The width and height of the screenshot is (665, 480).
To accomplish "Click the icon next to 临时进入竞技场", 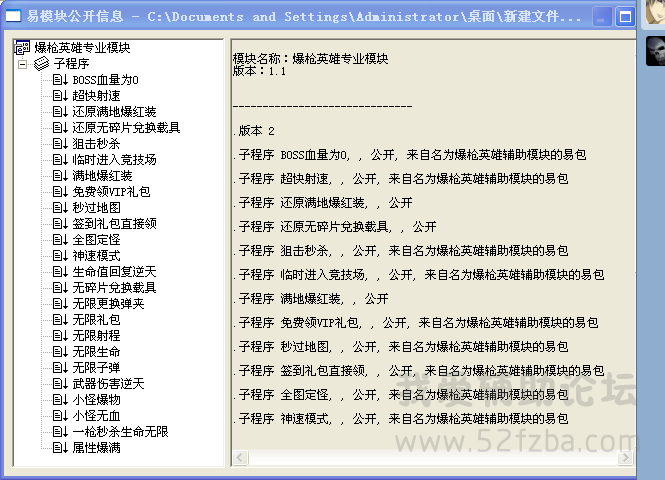I will point(60,159).
